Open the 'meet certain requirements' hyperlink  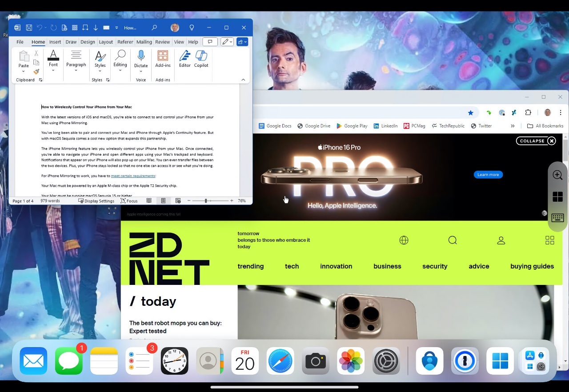(133, 176)
